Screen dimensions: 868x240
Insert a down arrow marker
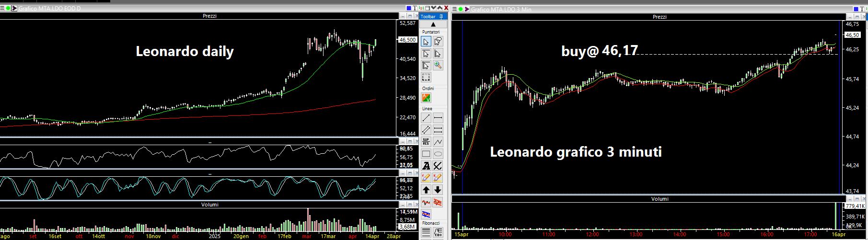pyautogui.click(x=438, y=190)
